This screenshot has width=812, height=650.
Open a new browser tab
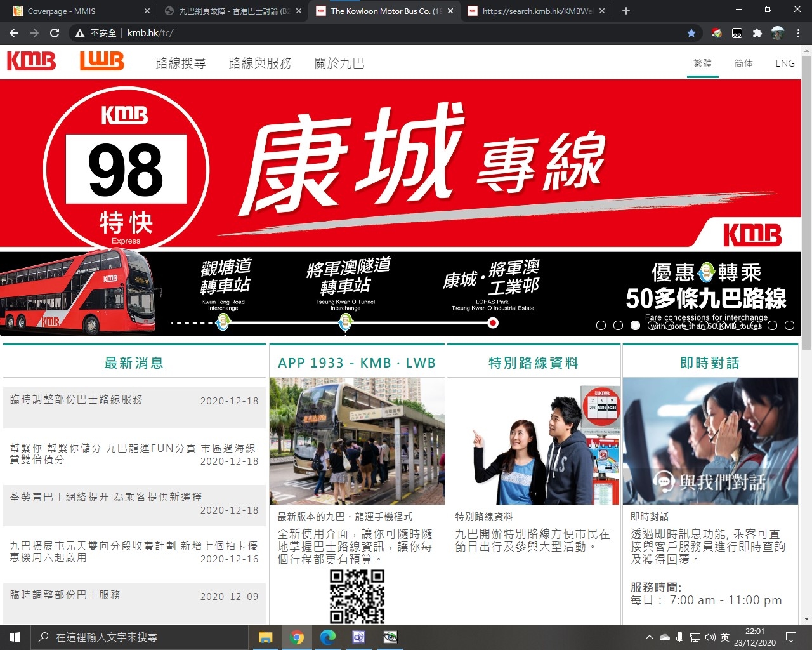pos(626,11)
